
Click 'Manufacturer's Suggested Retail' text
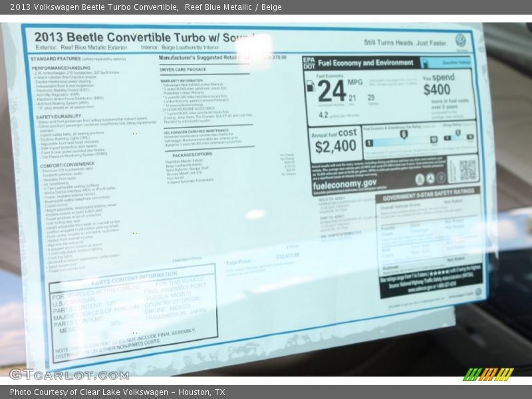pos(198,58)
